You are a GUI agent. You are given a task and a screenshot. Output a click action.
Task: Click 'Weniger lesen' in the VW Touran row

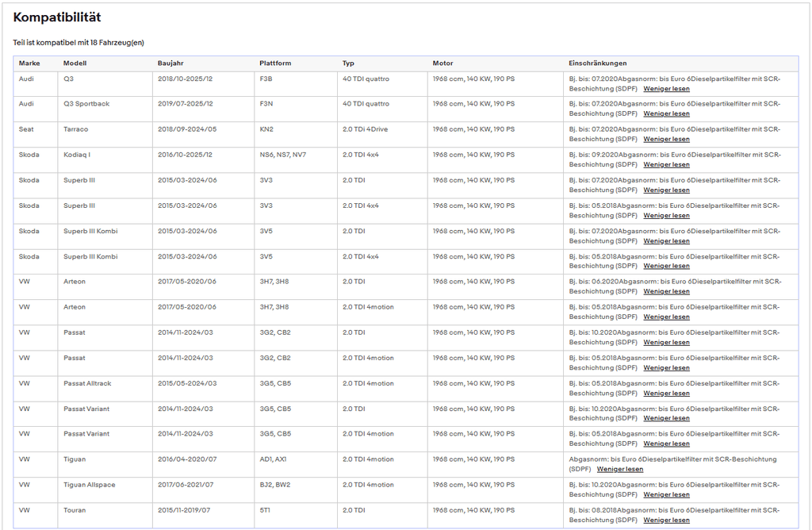tap(666, 520)
